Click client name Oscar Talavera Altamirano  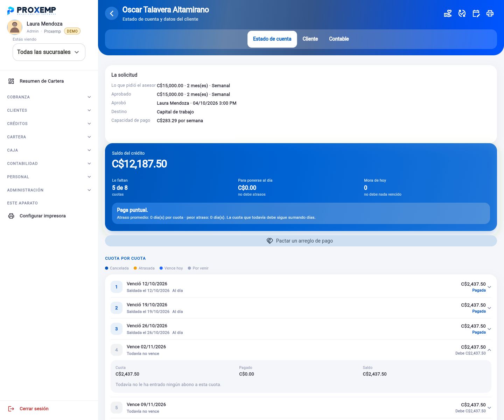point(166,10)
